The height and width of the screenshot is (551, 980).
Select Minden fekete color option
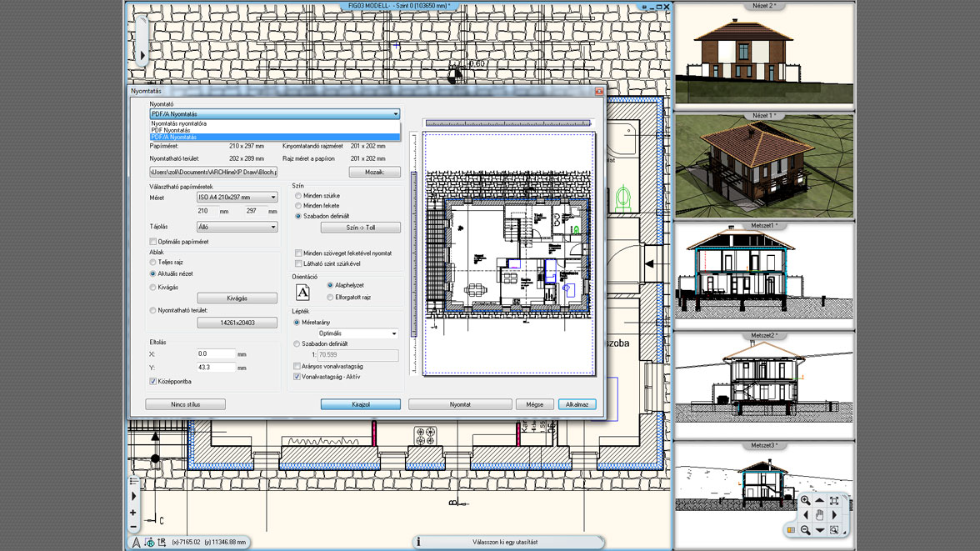[298, 206]
